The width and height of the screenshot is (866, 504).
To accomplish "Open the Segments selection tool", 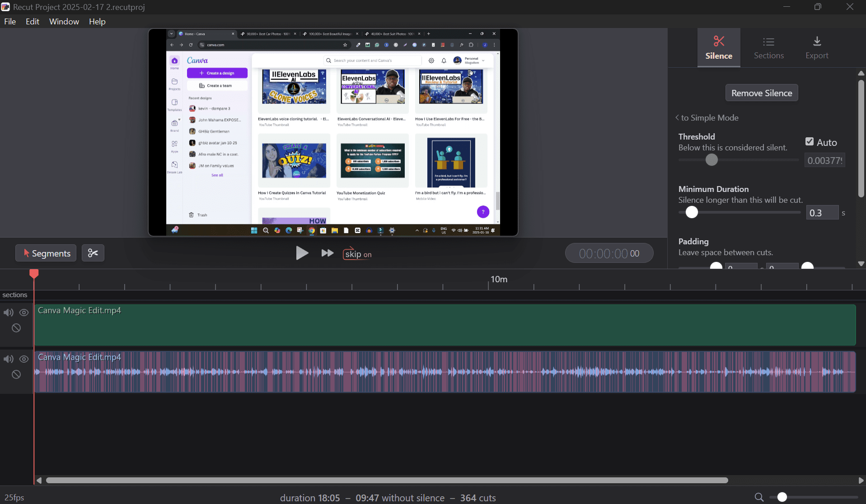I will pos(46,253).
